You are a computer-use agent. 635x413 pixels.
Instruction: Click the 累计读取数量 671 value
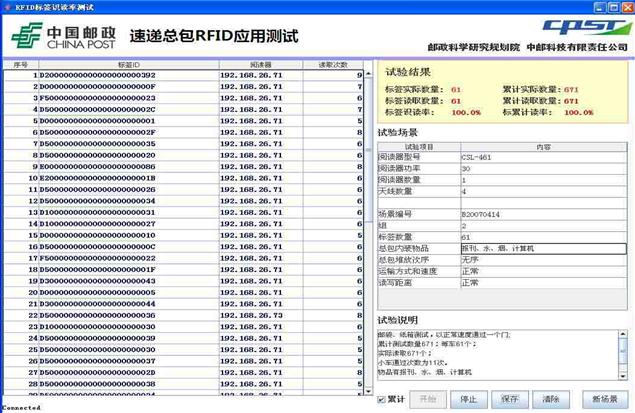[x=571, y=101]
